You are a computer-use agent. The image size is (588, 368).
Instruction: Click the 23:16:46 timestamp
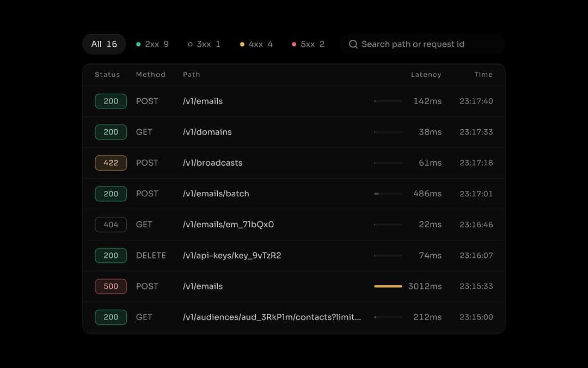476,225
